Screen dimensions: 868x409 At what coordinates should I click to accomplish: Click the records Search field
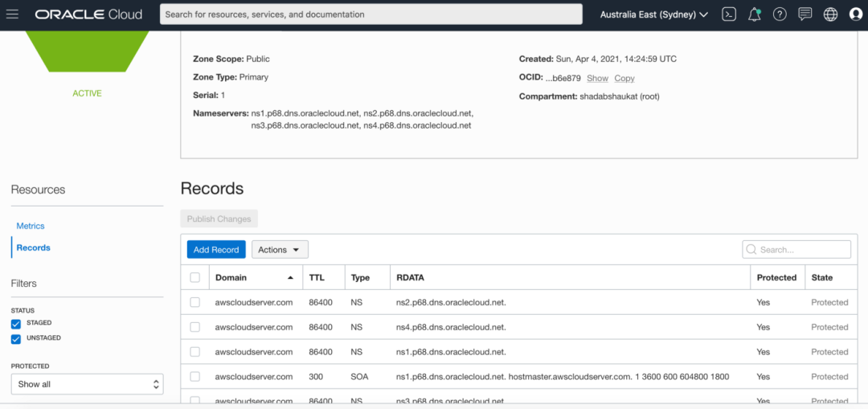(796, 250)
